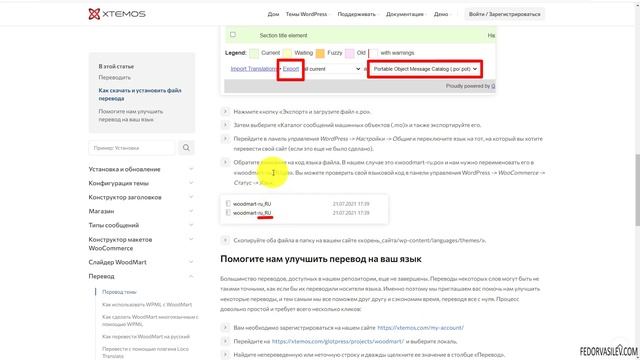This screenshot has width=640, height=360.
Task: Click the search magnifier icon
Action: tap(186, 148)
